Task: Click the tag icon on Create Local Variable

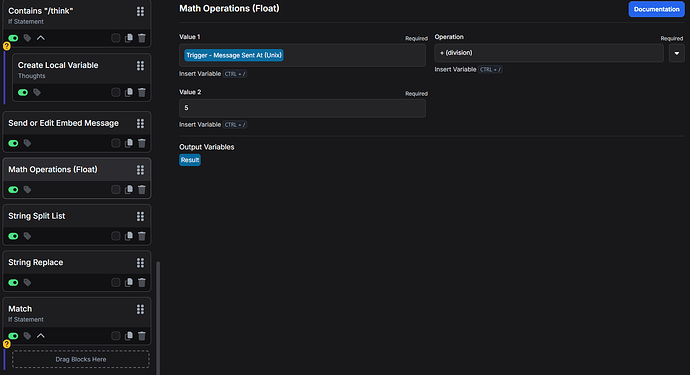Action: pyautogui.click(x=37, y=92)
